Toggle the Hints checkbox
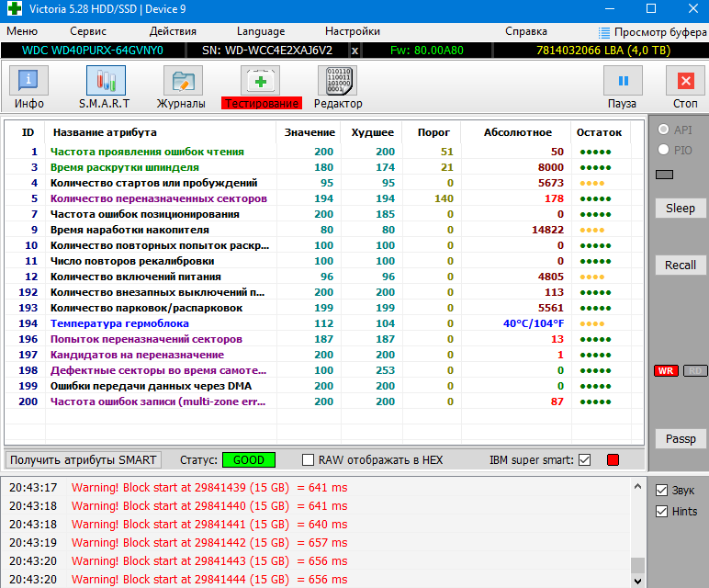The width and height of the screenshot is (709, 588). [661, 511]
